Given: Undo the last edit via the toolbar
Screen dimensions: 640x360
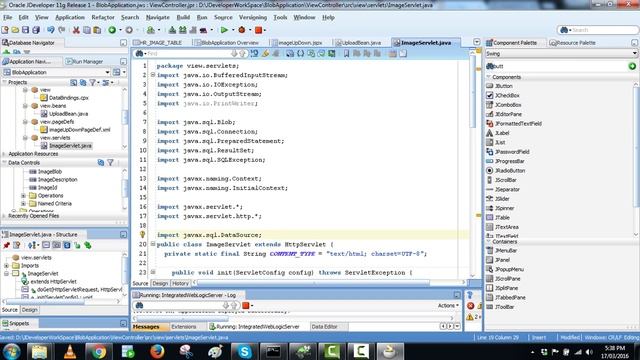Looking at the screenshot, I should pos(51,30).
